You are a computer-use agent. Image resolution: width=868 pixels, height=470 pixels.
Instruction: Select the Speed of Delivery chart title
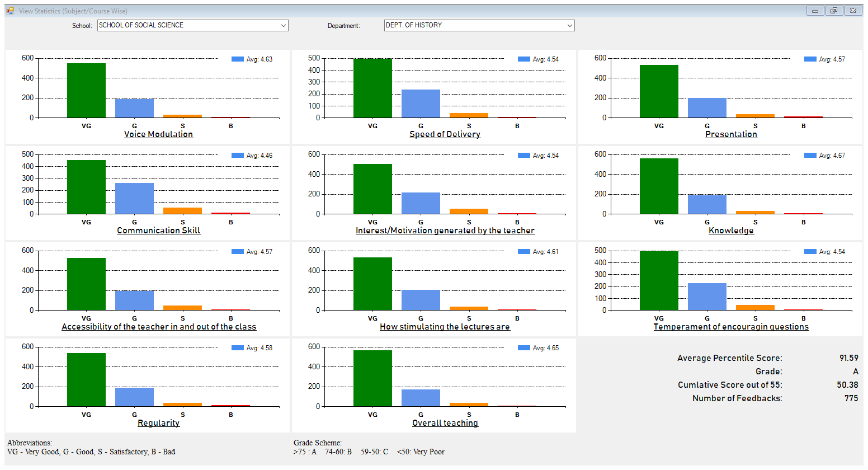(445, 134)
